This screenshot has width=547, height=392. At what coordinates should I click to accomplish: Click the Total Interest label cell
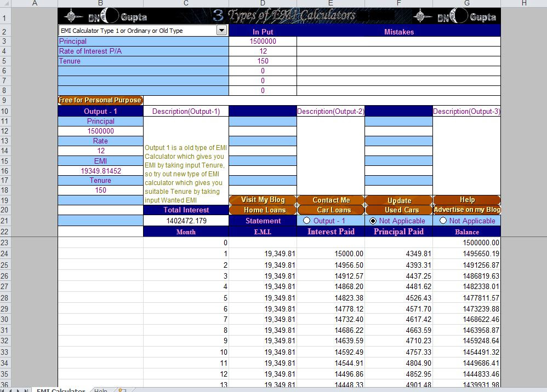tap(186, 210)
